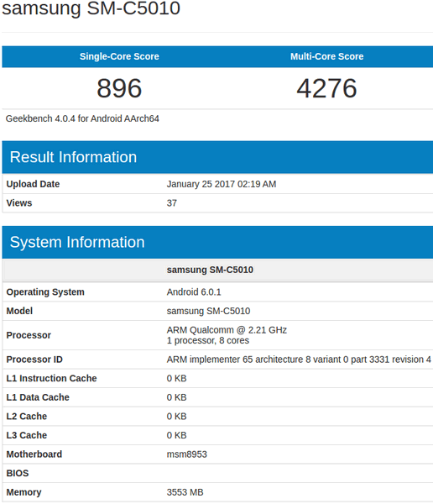Screen dimensions: 433x504
Task: Click the Processor ID label
Action: tap(34, 360)
